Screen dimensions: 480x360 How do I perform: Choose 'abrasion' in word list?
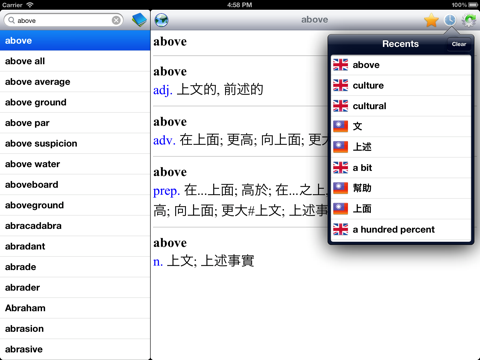coord(75,329)
